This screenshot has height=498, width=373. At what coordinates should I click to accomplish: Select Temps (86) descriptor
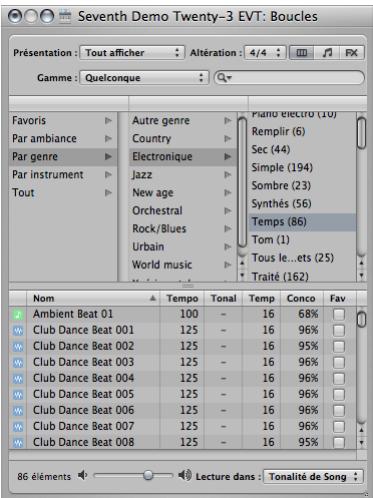click(302, 222)
